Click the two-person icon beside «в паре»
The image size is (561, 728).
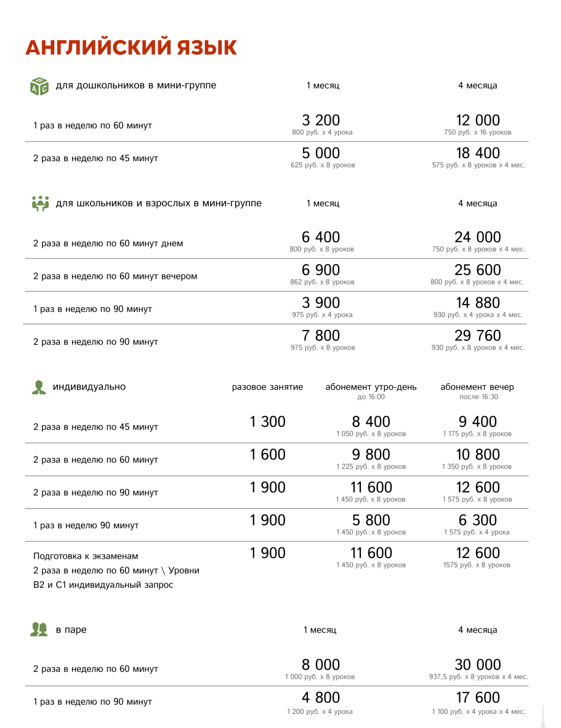click(39, 630)
